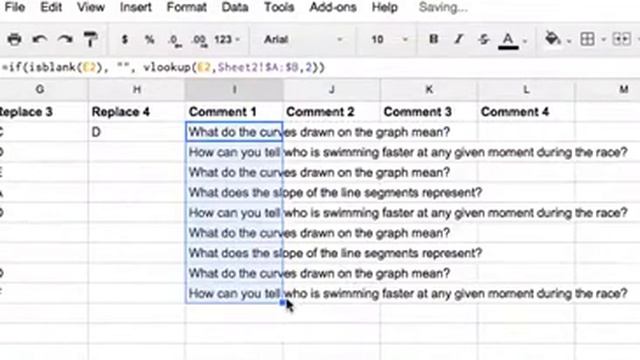Redo the last action
Viewport: 640px width, 360px height.
[65, 39]
